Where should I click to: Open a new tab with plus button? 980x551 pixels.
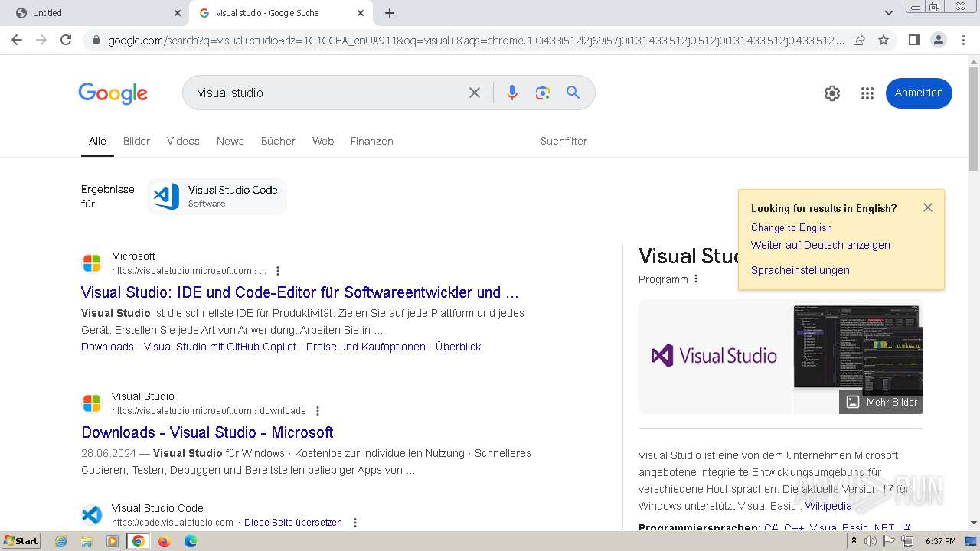tap(389, 13)
